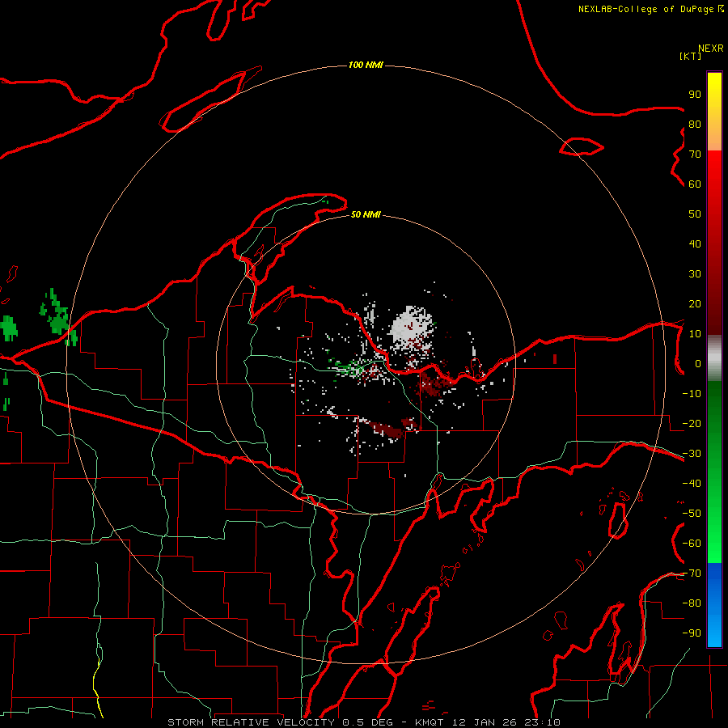Screen dimensions: 728x728
Task: Click the KMQT station identifier in the caption
Action: pos(429,722)
